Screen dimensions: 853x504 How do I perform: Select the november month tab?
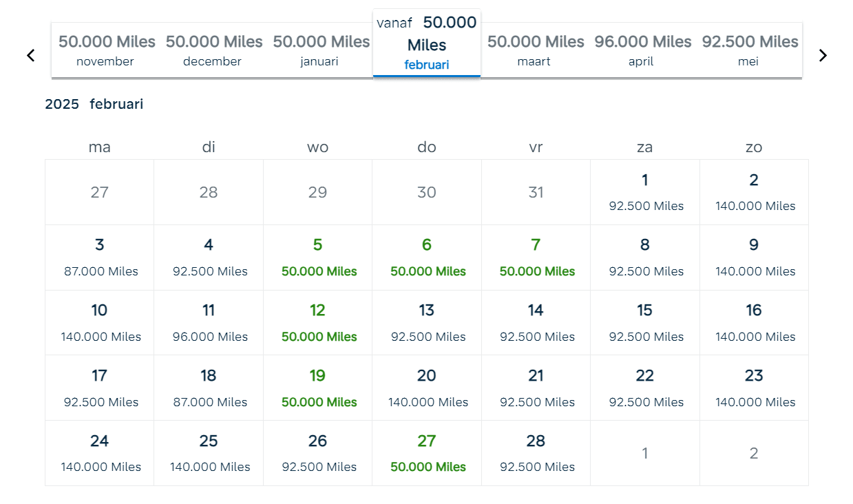105,50
